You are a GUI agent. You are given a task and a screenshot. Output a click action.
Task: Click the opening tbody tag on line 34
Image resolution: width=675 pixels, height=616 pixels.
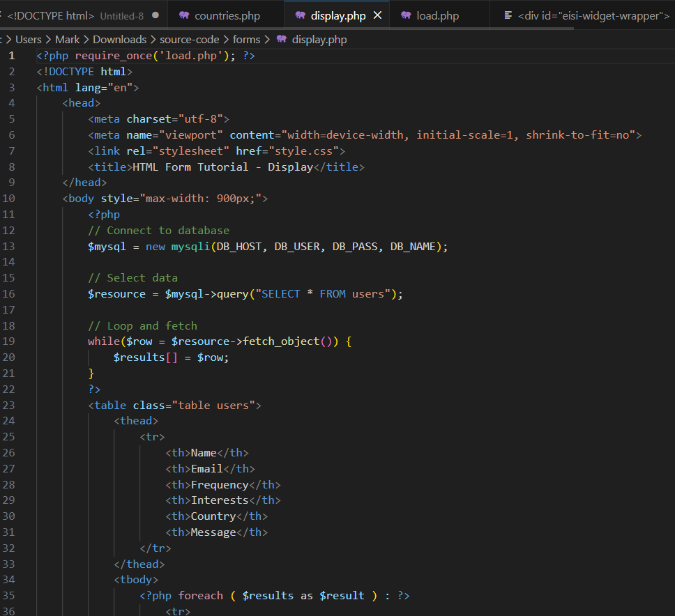click(136, 580)
